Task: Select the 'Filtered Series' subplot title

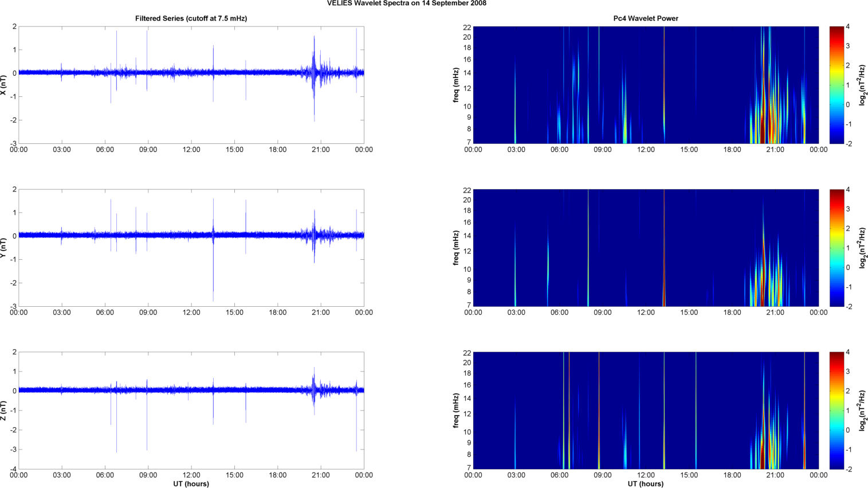Action: pos(191,18)
